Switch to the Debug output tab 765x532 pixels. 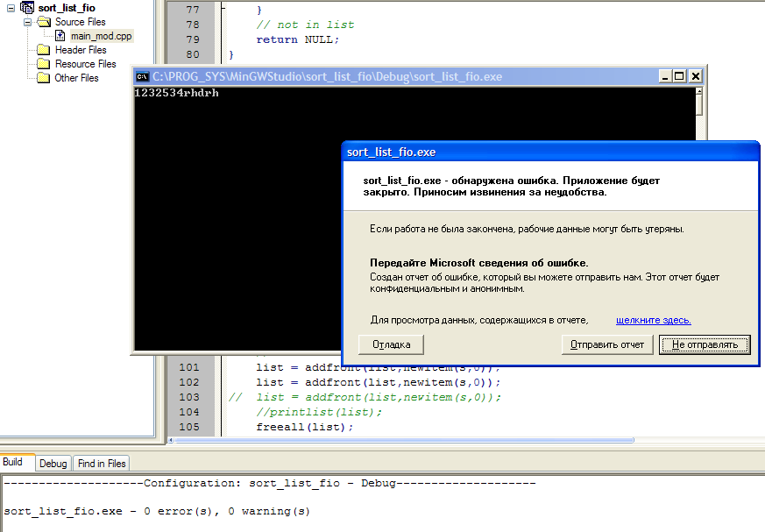[x=53, y=463]
